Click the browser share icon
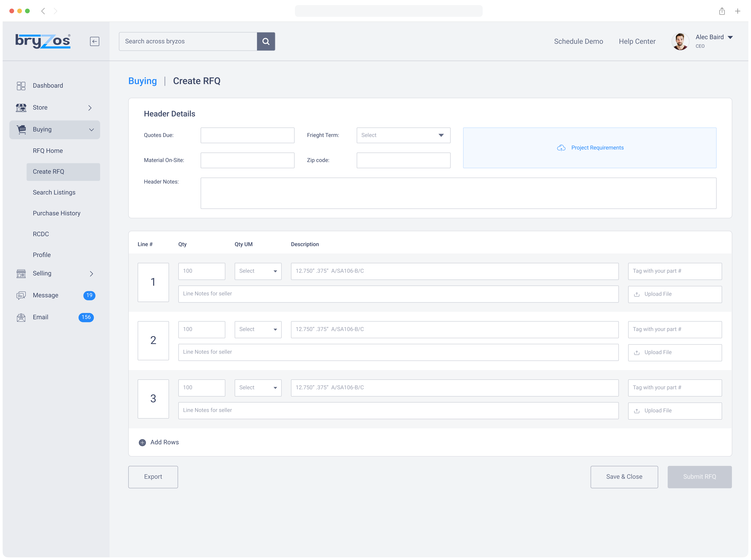 (x=722, y=11)
